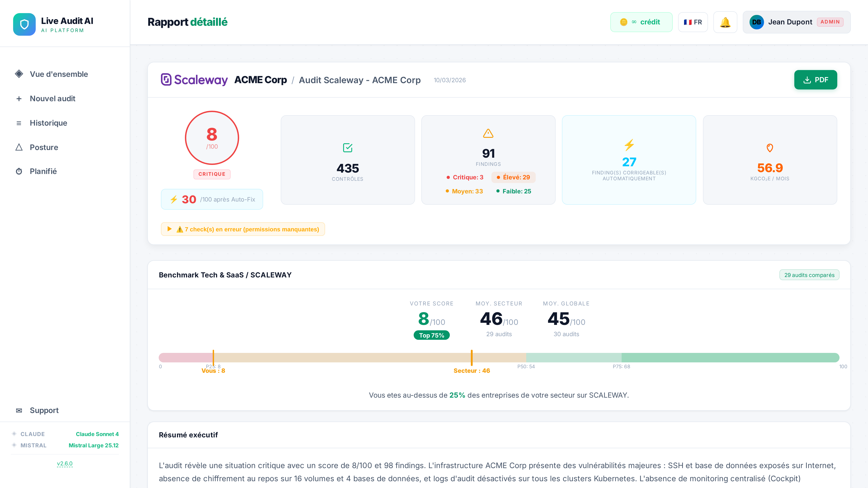Expand the 7 checks en erreur warning
Screen dimensions: 868x488
[x=243, y=229]
